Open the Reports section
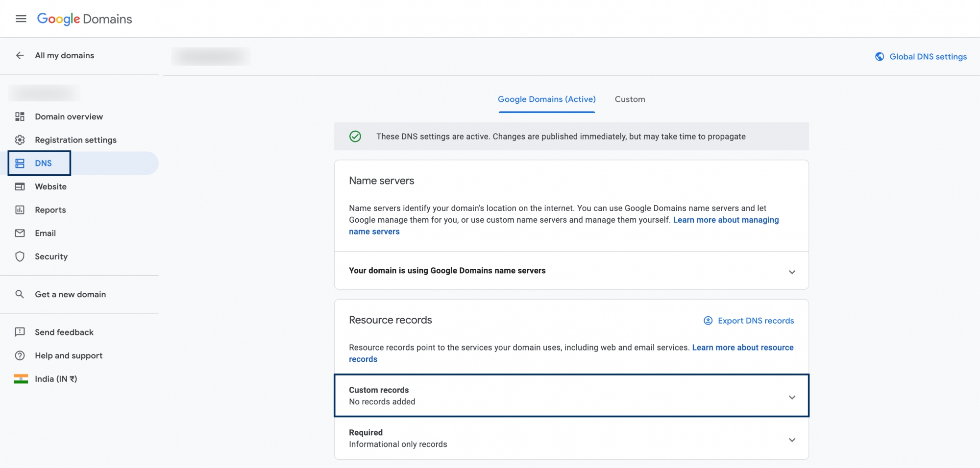 tap(50, 210)
